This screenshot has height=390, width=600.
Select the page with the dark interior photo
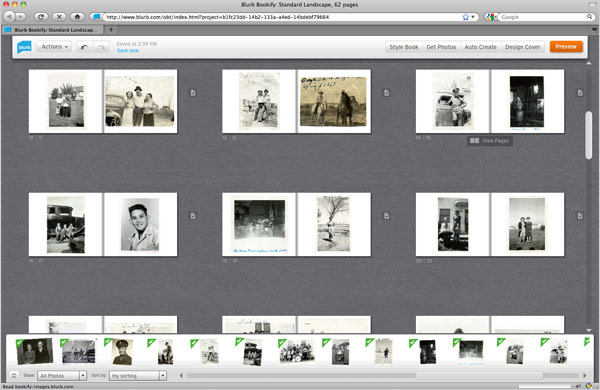pos(259,224)
